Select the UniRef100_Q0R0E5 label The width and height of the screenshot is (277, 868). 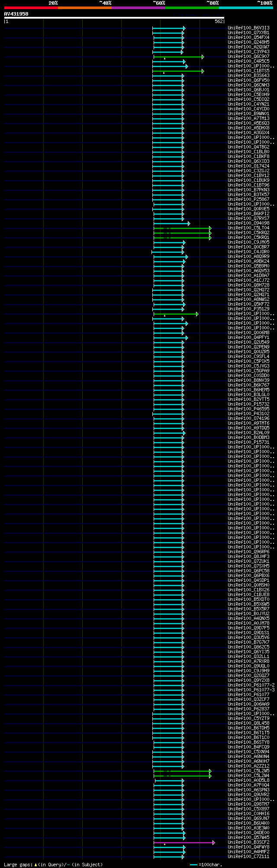click(x=248, y=209)
